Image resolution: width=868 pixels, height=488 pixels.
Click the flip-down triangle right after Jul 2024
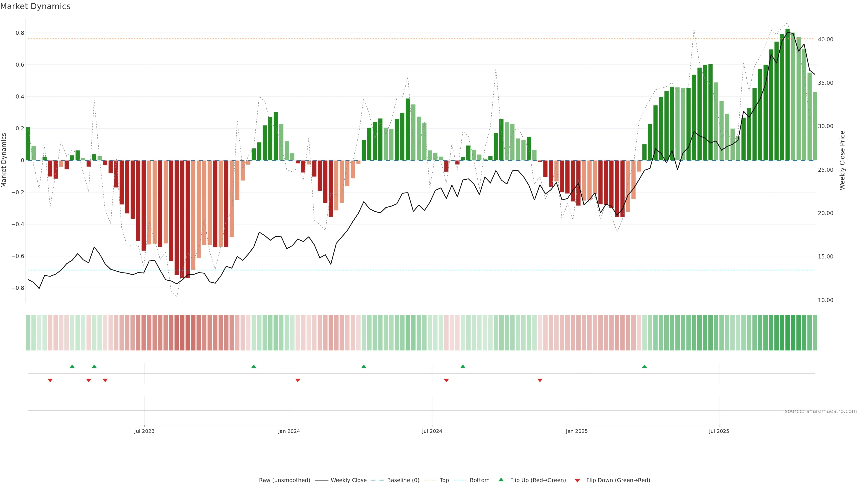pos(446,380)
